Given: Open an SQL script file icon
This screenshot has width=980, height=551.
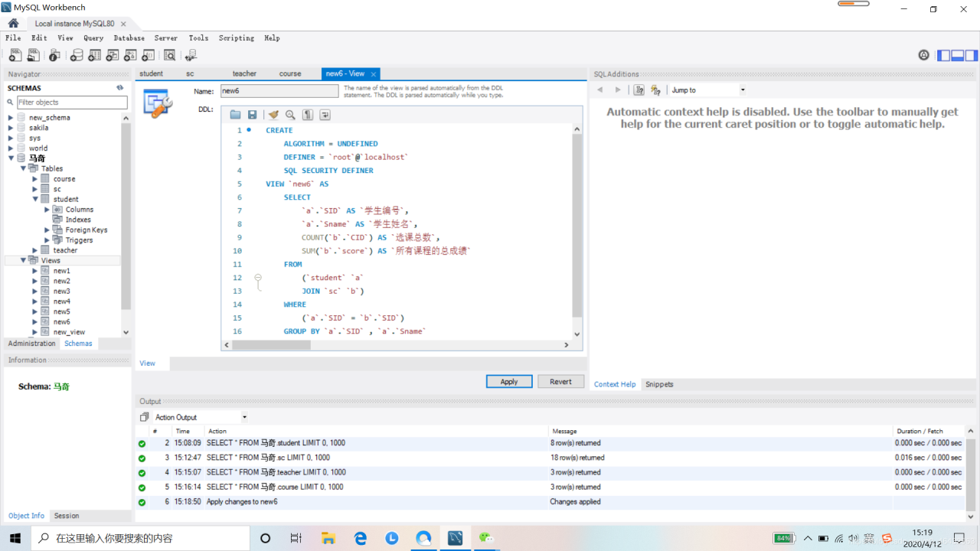Looking at the screenshot, I should click(34, 55).
